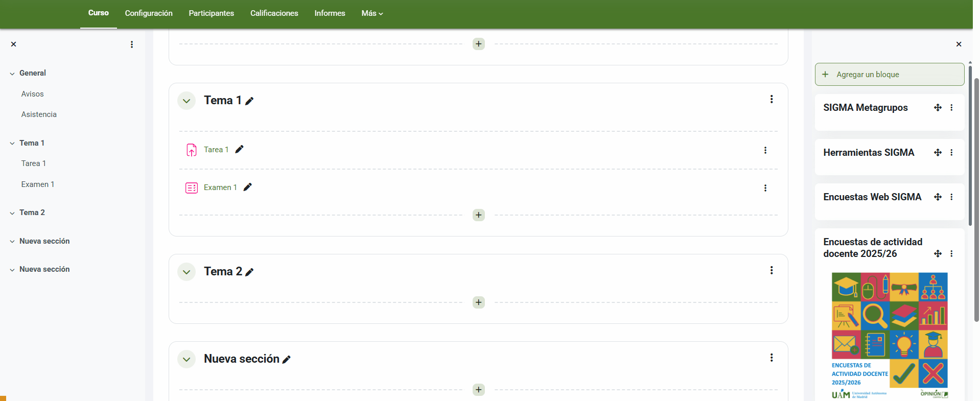The image size is (980, 401).
Task: Edit the Tarea 1 name with pencil icon
Action: [x=239, y=149]
